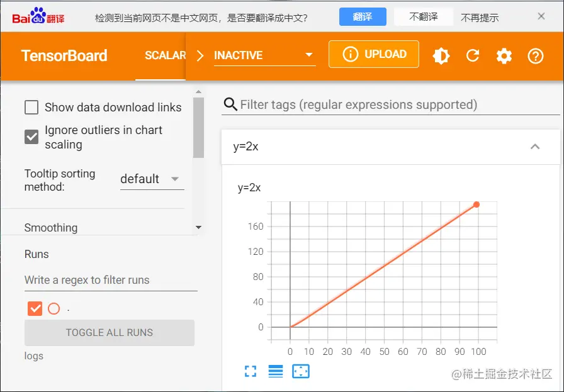Click the search magnifier icon
The image size is (564, 392).
[x=230, y=104]
